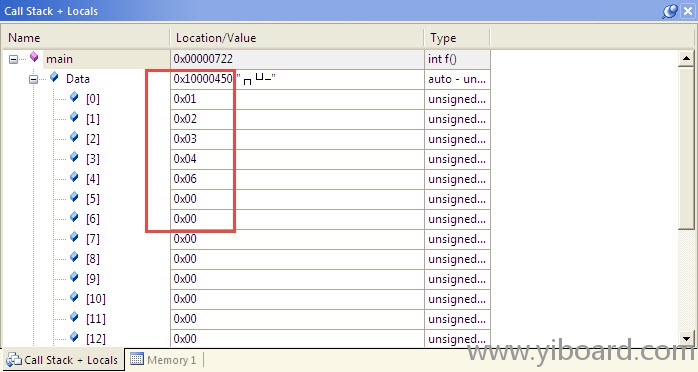Click the value 0x00 of element [11]
Screen dimensions: 698x372
[x=185, y=319]
